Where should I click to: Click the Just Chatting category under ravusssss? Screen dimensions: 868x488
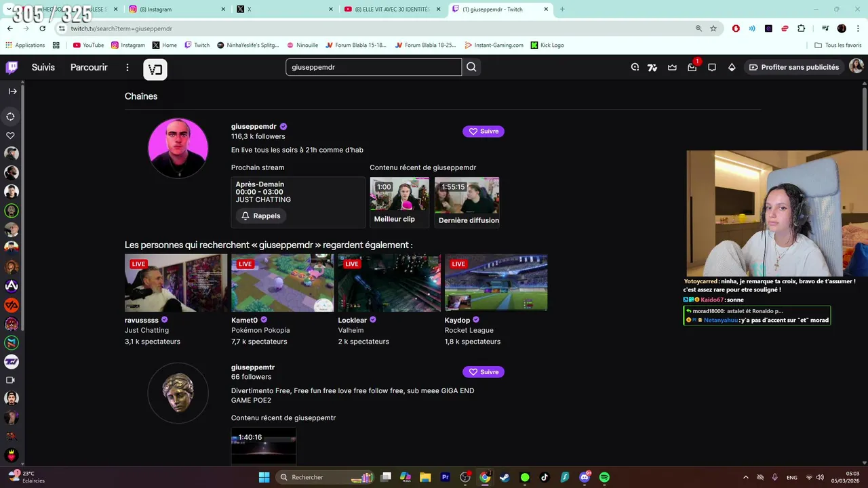point(146,330)
